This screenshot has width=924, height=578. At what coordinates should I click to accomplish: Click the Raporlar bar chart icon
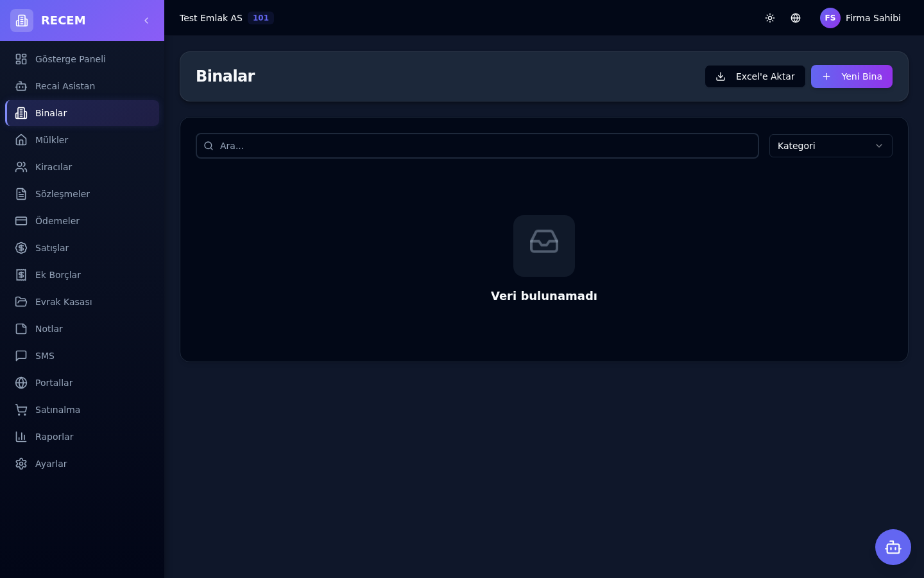pyautogui.click(x=21, y=437)
